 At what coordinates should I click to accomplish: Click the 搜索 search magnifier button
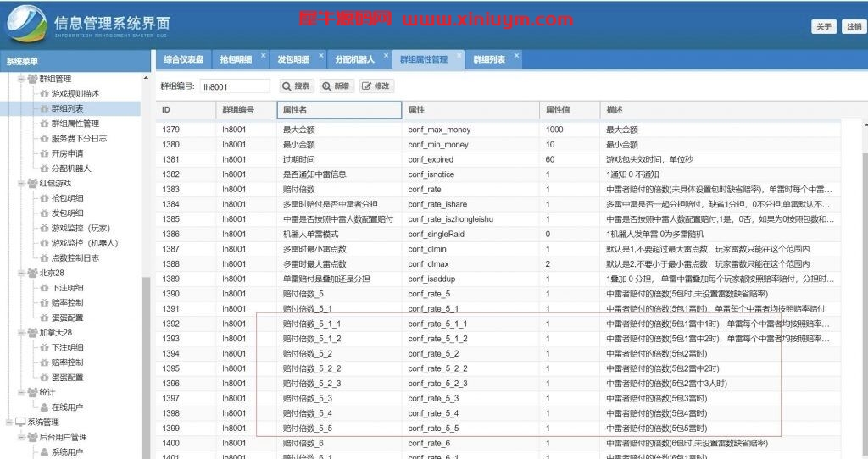click(297, 86)
